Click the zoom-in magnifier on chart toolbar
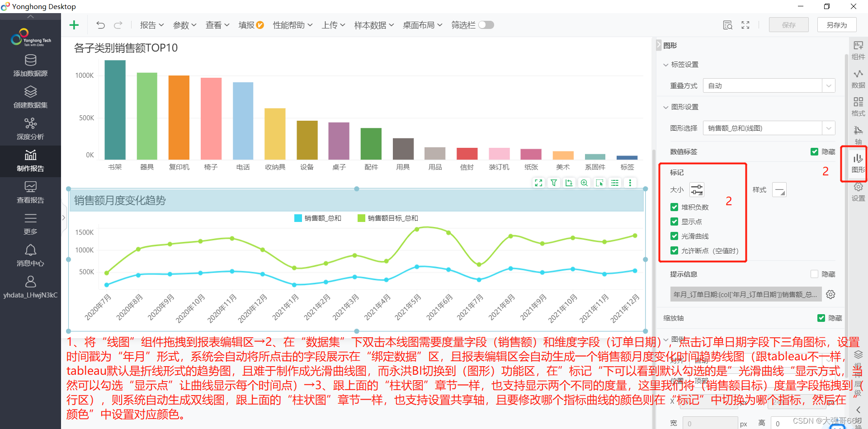Image resolution: width=868 pixels, height=429 pixels. (584, 183)
